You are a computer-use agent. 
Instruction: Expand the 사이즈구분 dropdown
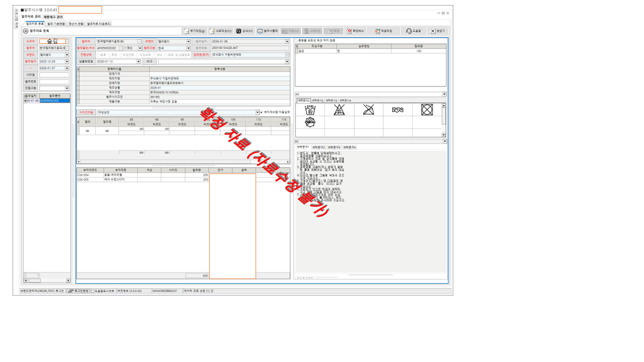(258, 112)
